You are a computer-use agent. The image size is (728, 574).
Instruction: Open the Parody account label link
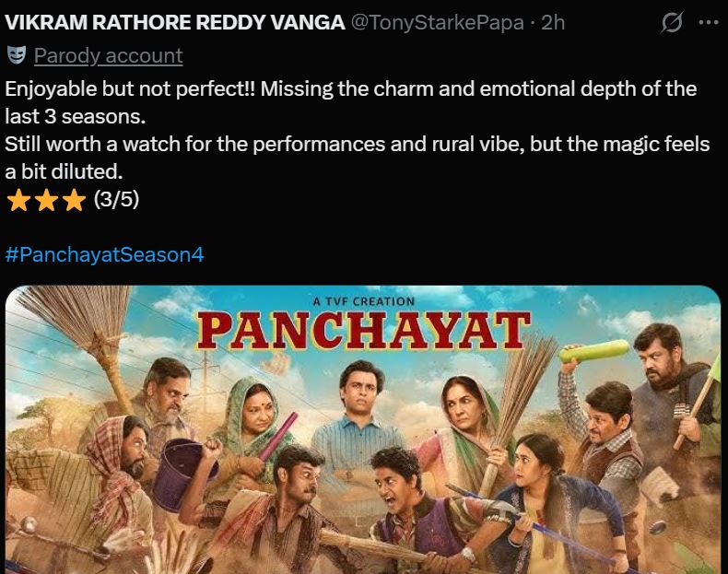point(108,55)
